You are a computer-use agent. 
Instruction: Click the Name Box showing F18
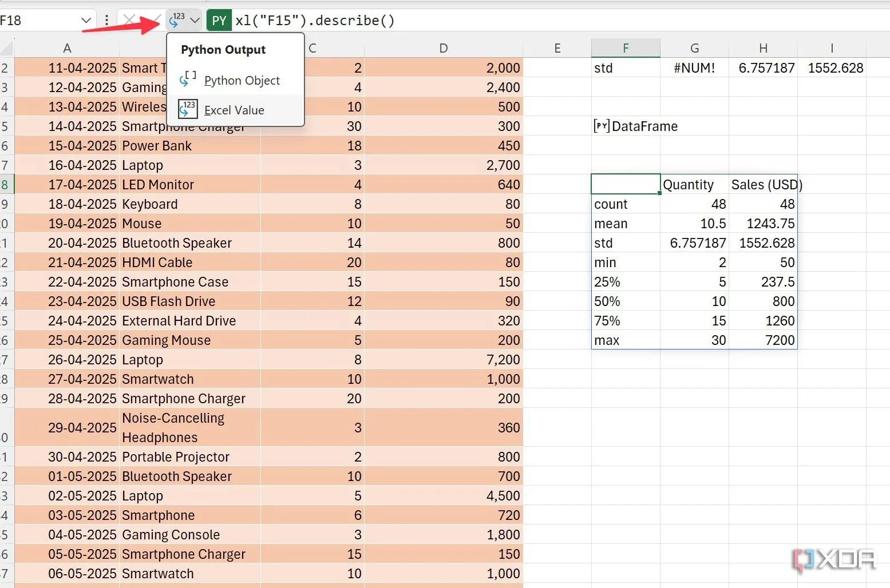[x=39, y=21]
